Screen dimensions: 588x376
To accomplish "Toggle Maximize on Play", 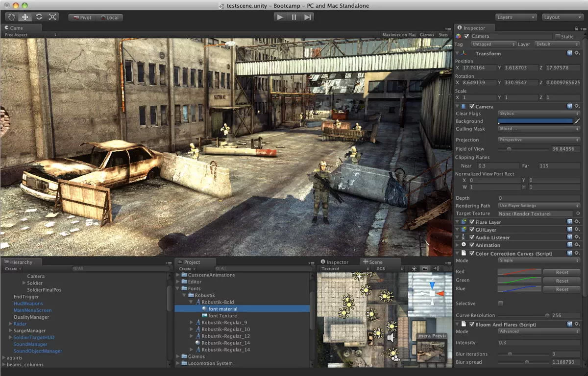I will 399,35.
